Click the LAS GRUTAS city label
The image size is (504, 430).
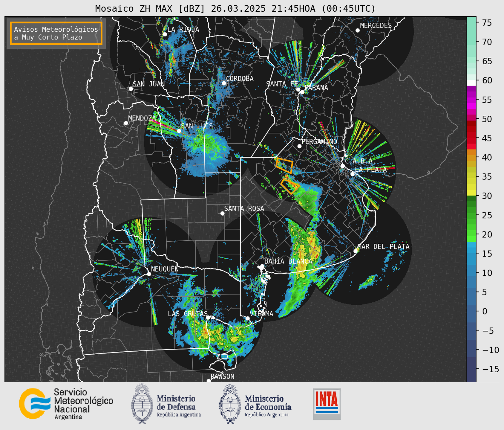point(188,314)
